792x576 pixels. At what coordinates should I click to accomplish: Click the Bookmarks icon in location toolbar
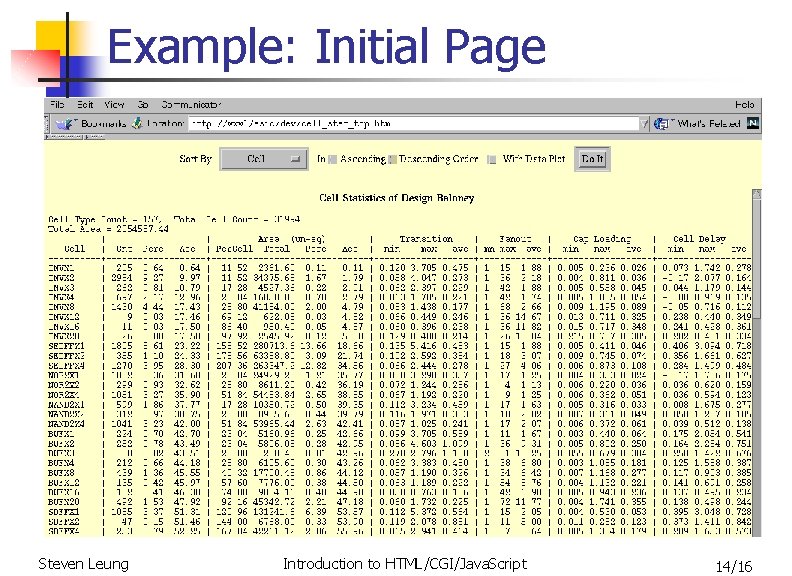tap(65, 123)
